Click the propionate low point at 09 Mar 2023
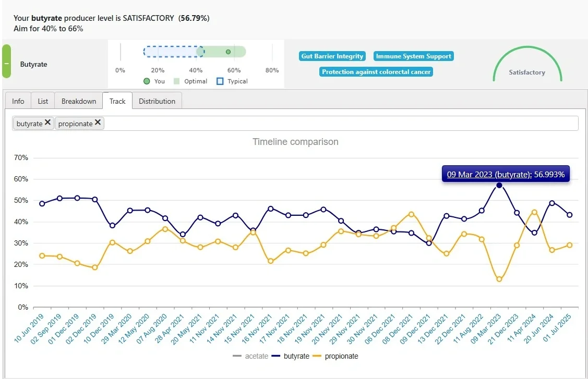Screen dimensions: 588x379 click(499, 279)
